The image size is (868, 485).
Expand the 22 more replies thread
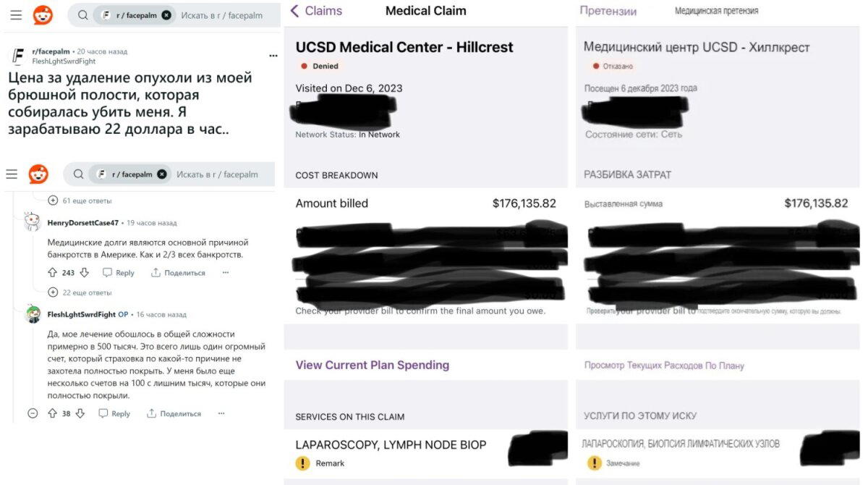tap(80, 292)
